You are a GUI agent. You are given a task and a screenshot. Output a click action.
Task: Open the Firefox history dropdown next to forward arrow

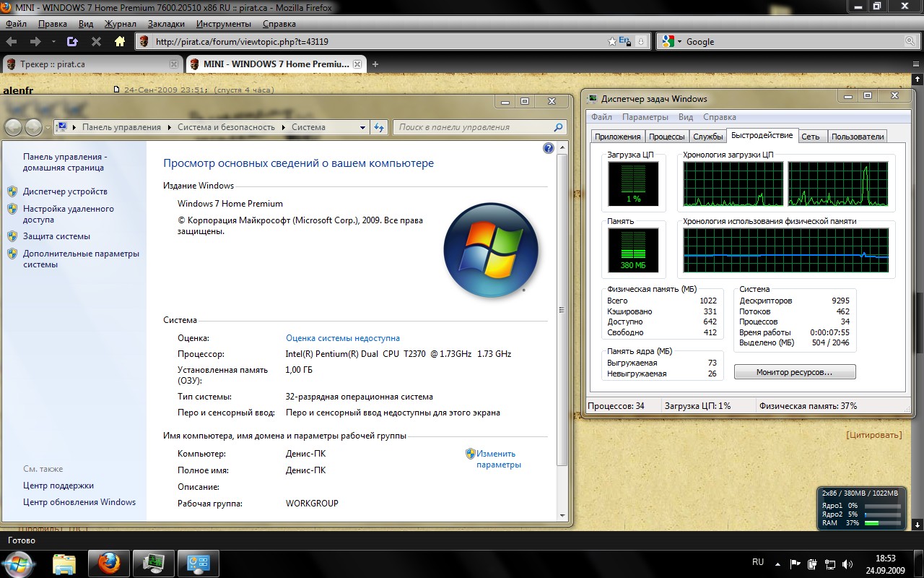[53, 42]
